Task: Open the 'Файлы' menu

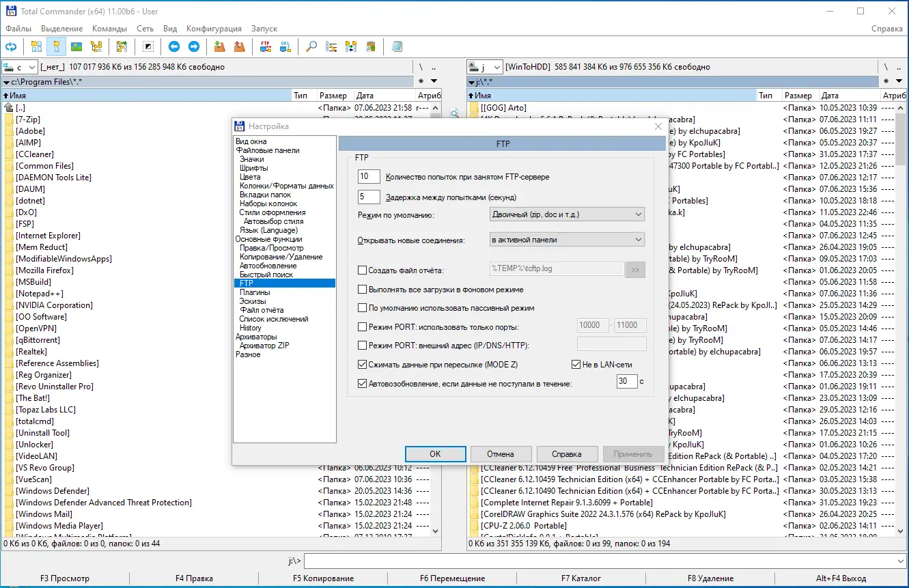Action: coord(18,29)
